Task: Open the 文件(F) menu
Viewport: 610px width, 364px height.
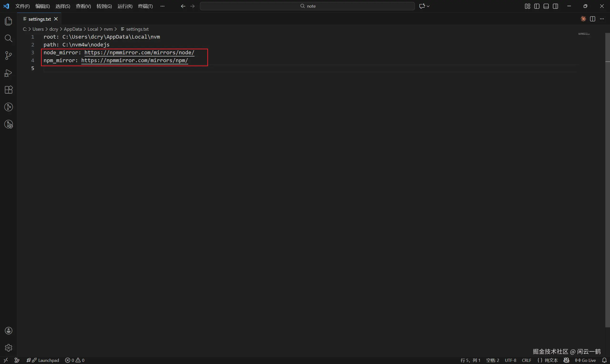Action: [22, 6]
